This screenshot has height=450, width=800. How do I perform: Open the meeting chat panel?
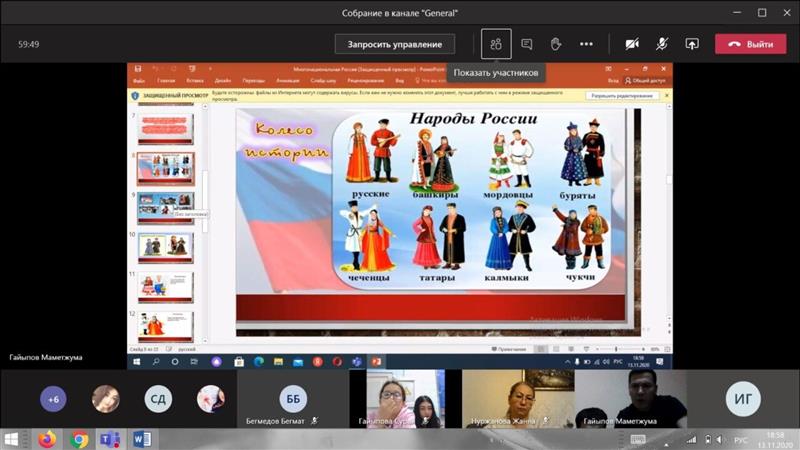[x=527, y=44]
